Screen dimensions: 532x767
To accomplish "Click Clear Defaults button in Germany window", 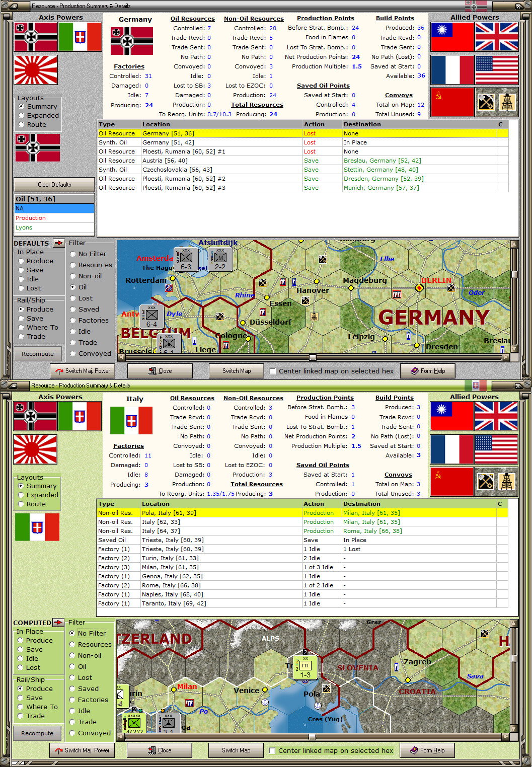I will tap(54, 184).
